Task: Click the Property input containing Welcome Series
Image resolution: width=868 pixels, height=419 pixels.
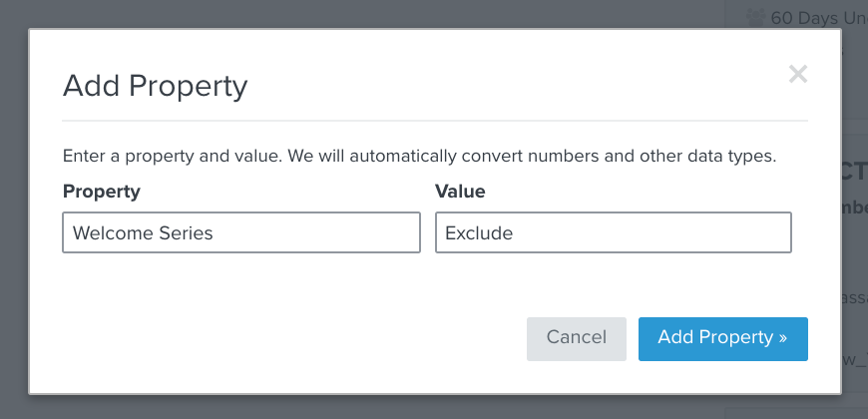Action: [x=241, y=232]
